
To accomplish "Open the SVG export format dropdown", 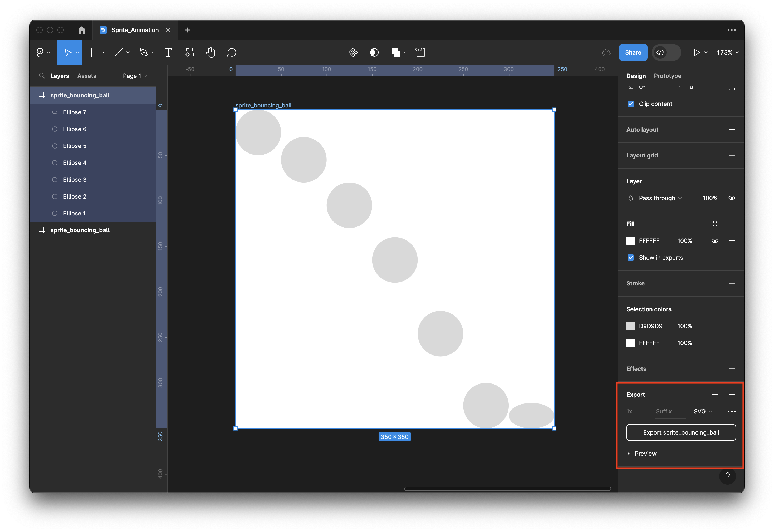I will [703, 411].
